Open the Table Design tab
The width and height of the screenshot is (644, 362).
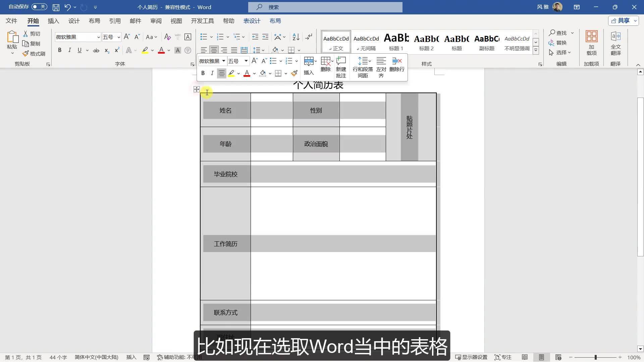[x=252, y=21]
